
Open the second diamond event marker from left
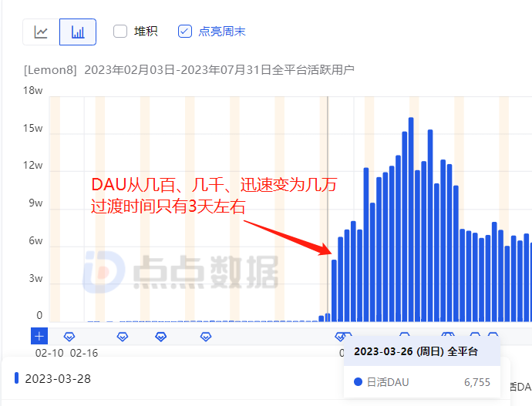(123, 337)
